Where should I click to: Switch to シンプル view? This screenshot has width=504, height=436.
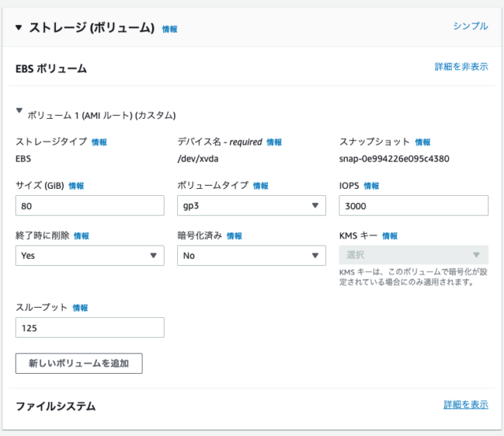[x=471, y=26]
